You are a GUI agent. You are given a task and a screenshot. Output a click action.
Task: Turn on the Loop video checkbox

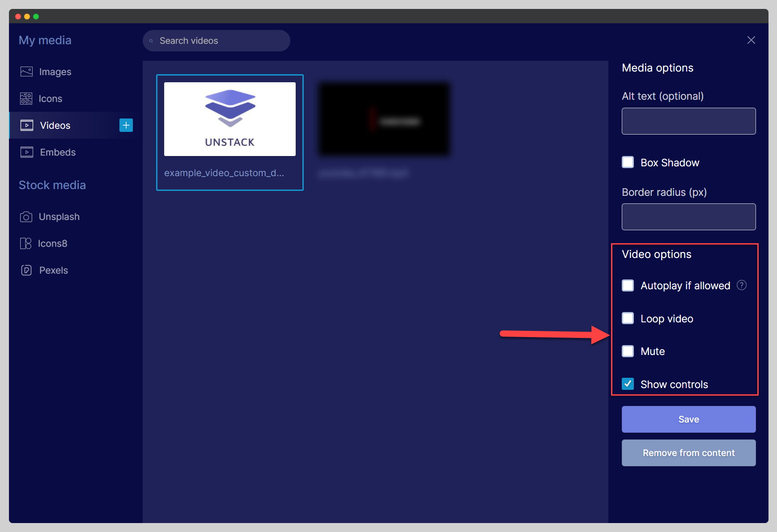[628, 318]
